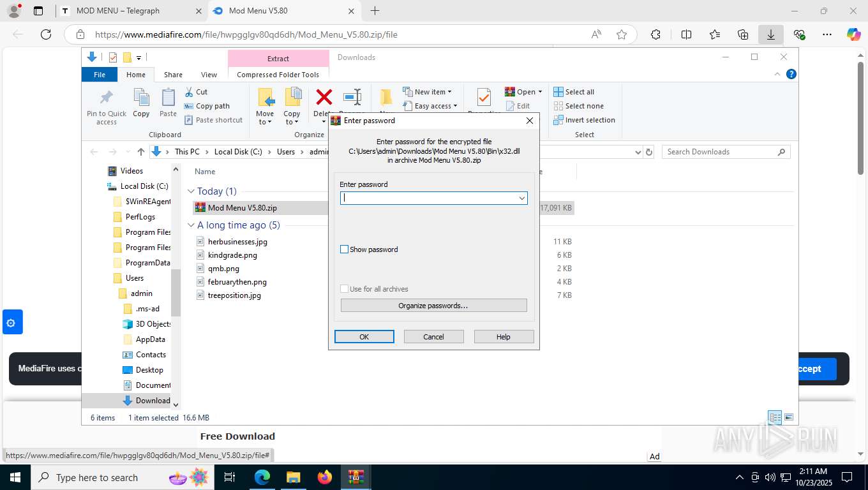Click the Organize passwords button
868x490 pixels.
coord(433,306)
